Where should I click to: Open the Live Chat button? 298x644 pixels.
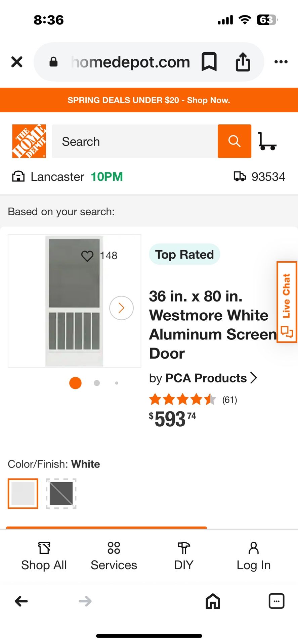coord(287,302)
